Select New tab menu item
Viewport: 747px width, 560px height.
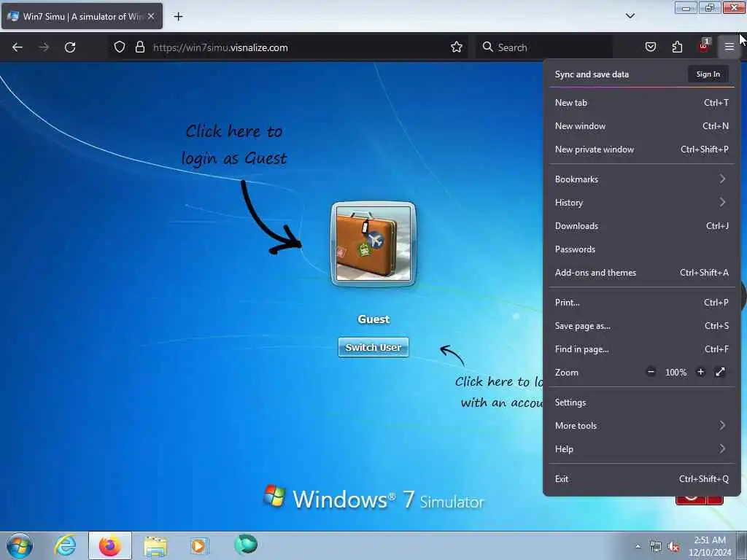pyautogui.click(x=642, y=102)
